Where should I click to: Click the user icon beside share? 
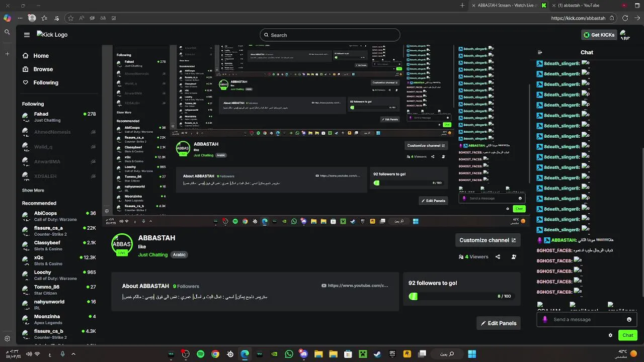[x=514, y=256]
